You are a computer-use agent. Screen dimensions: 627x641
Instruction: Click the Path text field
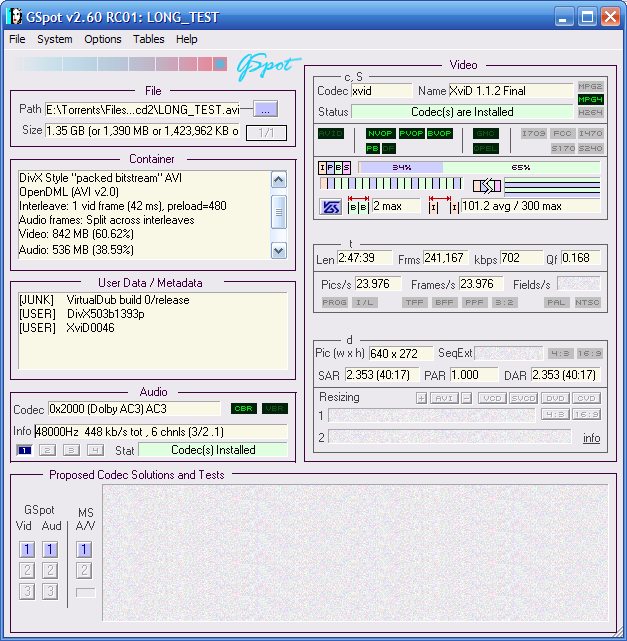(142, 110)
